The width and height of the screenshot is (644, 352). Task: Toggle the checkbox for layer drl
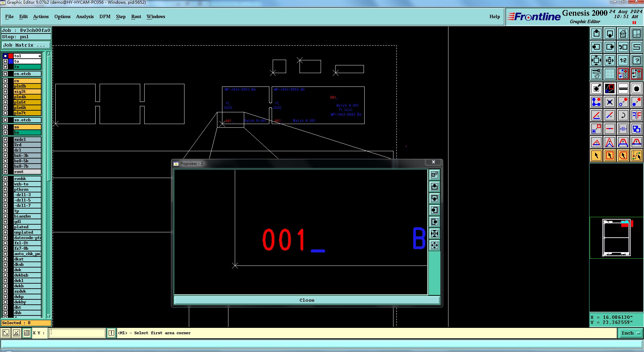pyautogui.click(x=5, y=150)
